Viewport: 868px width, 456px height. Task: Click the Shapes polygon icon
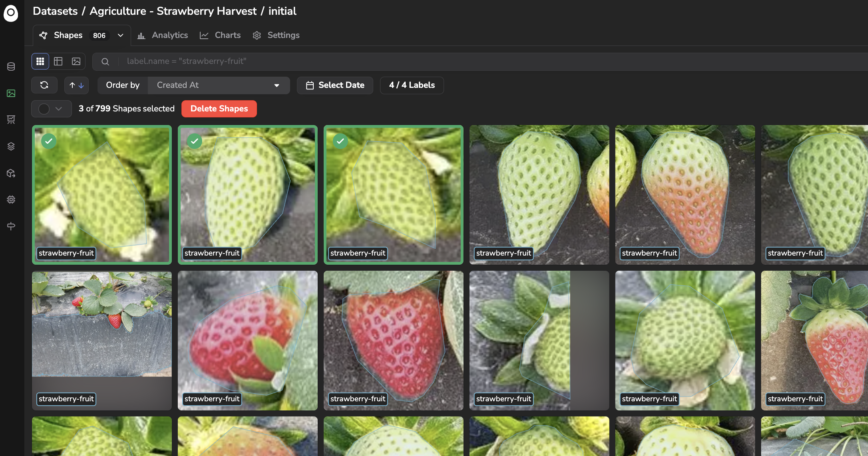pyautogui.click(x=43, y=35)
